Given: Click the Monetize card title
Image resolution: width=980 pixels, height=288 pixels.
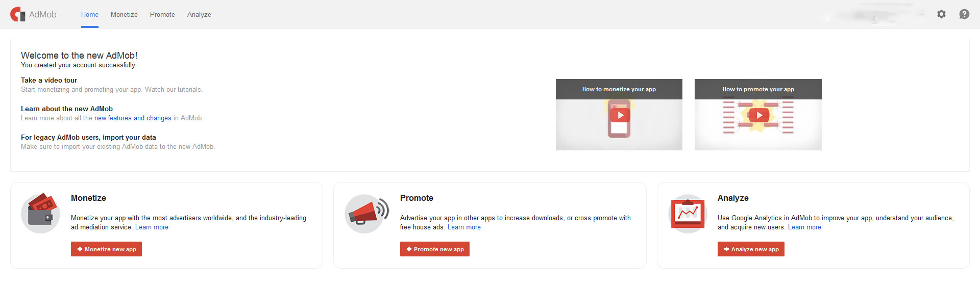Looking at the screenshot, I should pyautogui.click(x=88, y=198).
